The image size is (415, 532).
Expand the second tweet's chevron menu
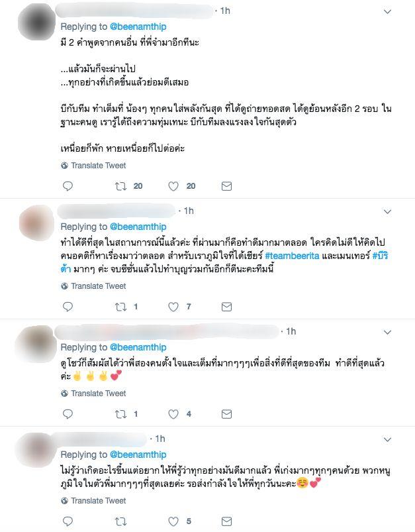click(387, 212)
